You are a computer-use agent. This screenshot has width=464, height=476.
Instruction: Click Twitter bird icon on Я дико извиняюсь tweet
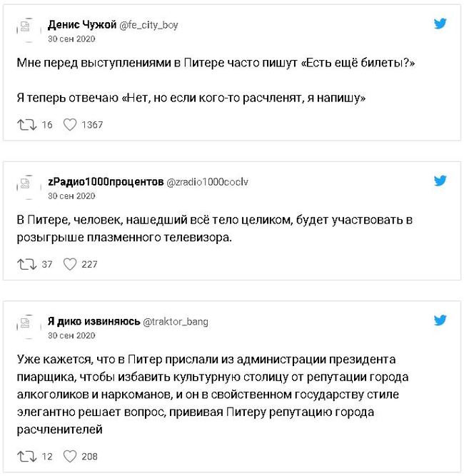tap(441, 321)
